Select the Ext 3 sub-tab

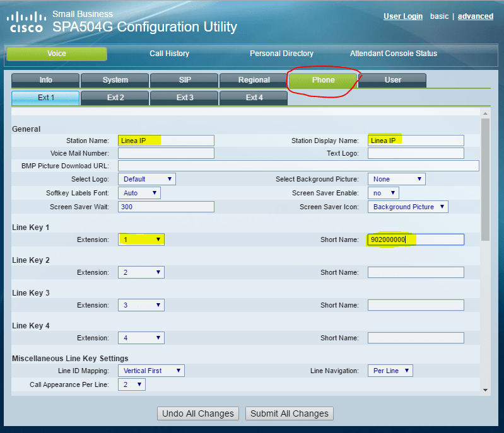184,98
